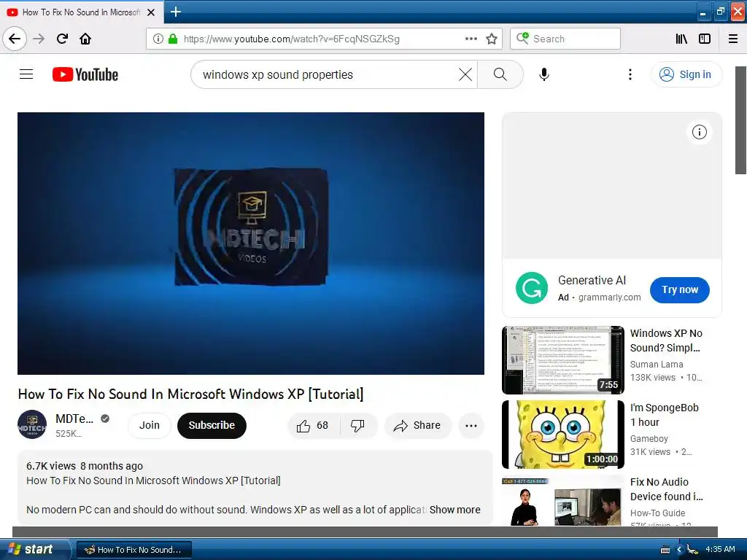The image size is (747, 560).
Task: Open the I'm SpongeBob 1 hour thumbnail
Action: (x=563, y=435)
